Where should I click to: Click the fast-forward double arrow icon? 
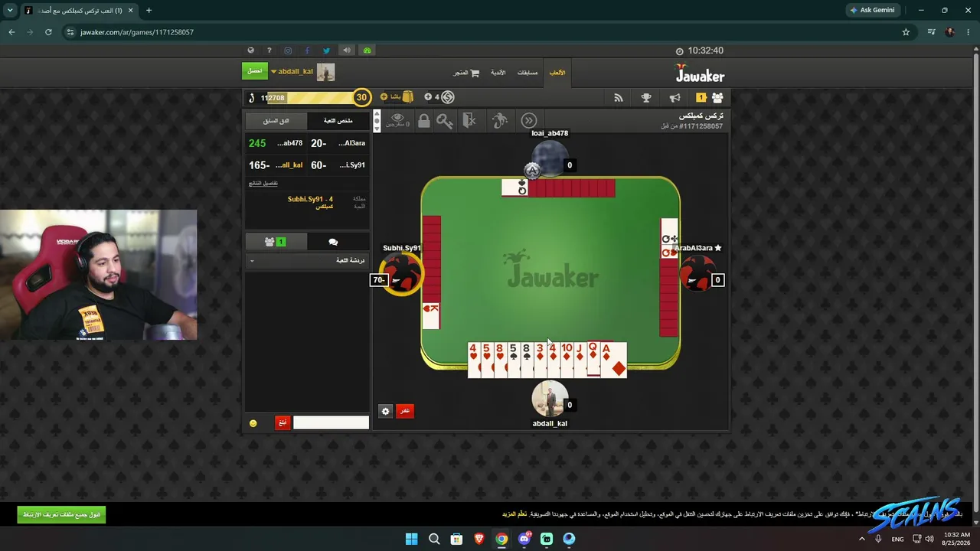tap(529, 120)
